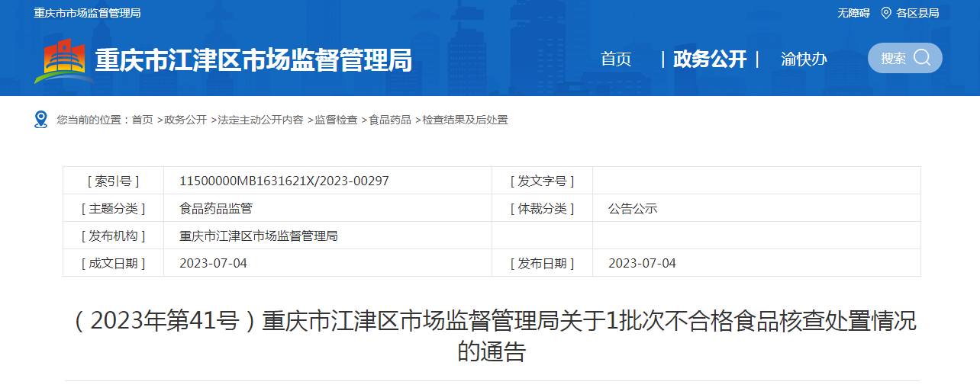
Task: Click the 重庆市江津区市场监督管理局 site title
Action: [253, 59]
